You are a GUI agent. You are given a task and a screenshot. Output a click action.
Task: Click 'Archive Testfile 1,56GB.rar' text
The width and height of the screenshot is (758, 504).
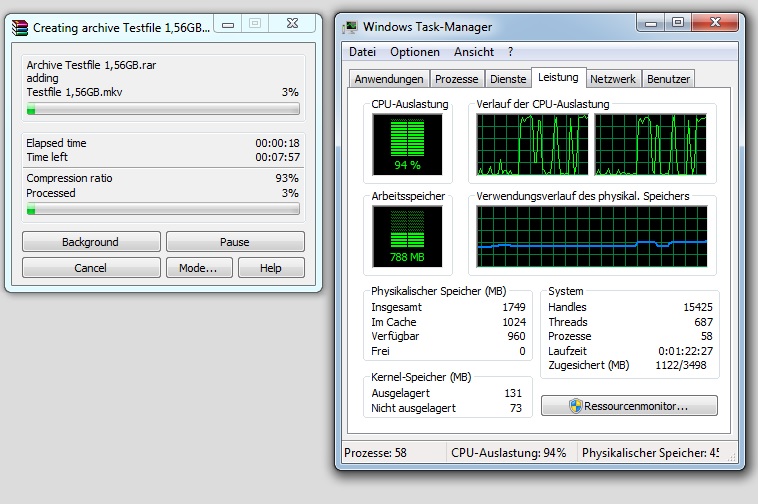coord(91,65)
